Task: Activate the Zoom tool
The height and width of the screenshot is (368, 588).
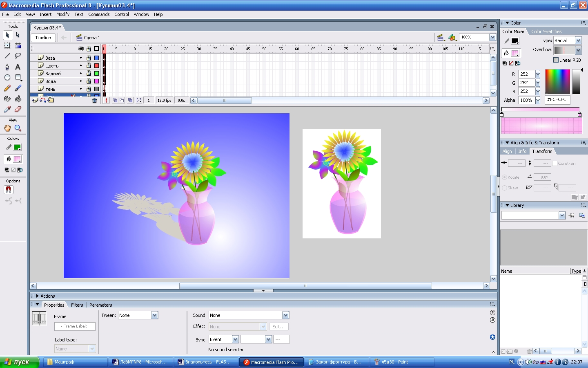Action: tap(18, 128)
